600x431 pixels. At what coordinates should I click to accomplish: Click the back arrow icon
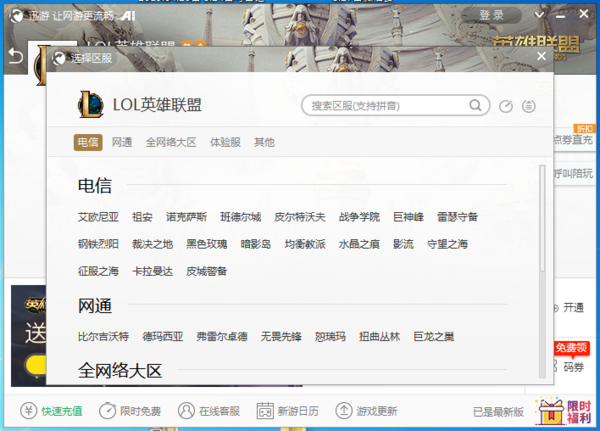(x=16, y=56)
